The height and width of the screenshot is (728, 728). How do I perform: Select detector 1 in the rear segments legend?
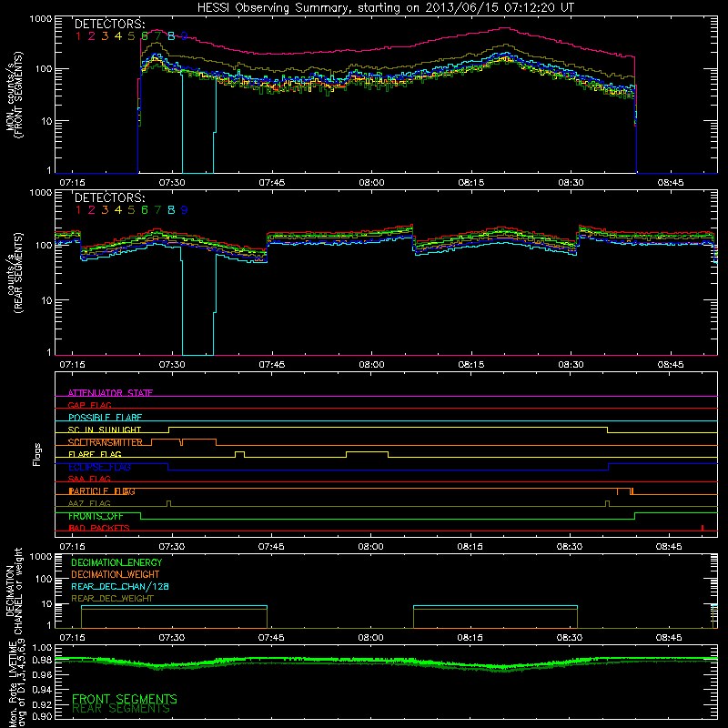click(x=78, y=210)
